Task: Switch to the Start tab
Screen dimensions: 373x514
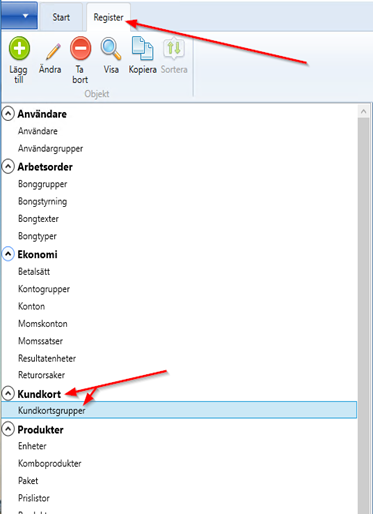Action: pyautogui.click(x=61, y=17)
